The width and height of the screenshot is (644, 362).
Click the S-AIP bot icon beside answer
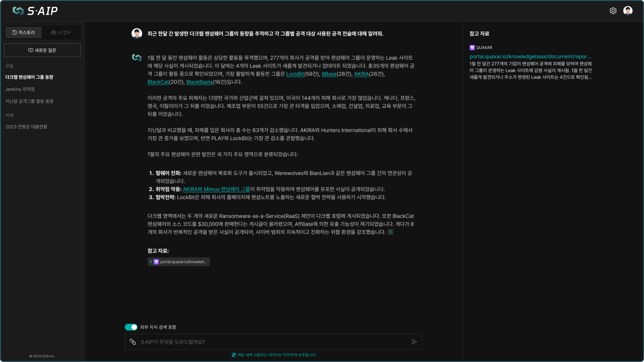137,57
